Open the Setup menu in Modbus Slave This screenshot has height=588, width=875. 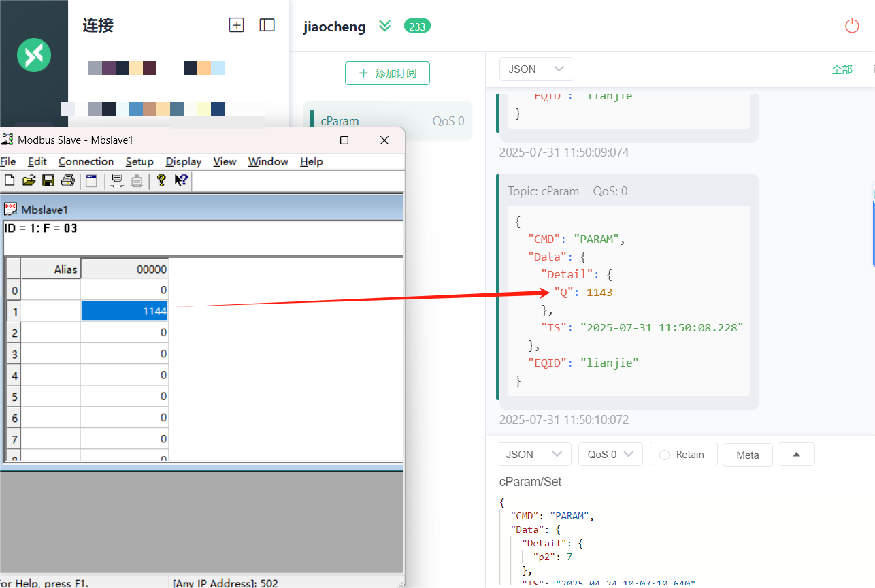(x=139, y=161)
